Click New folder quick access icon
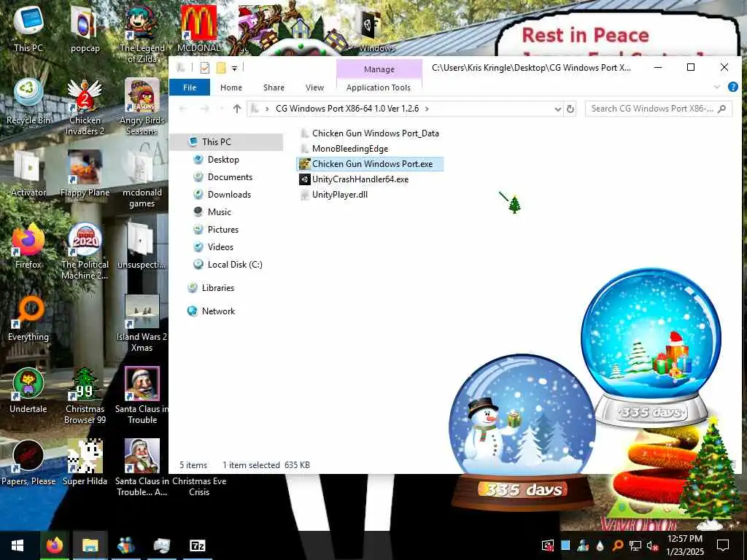Screen dimensions: 747x560 (221, 68)
